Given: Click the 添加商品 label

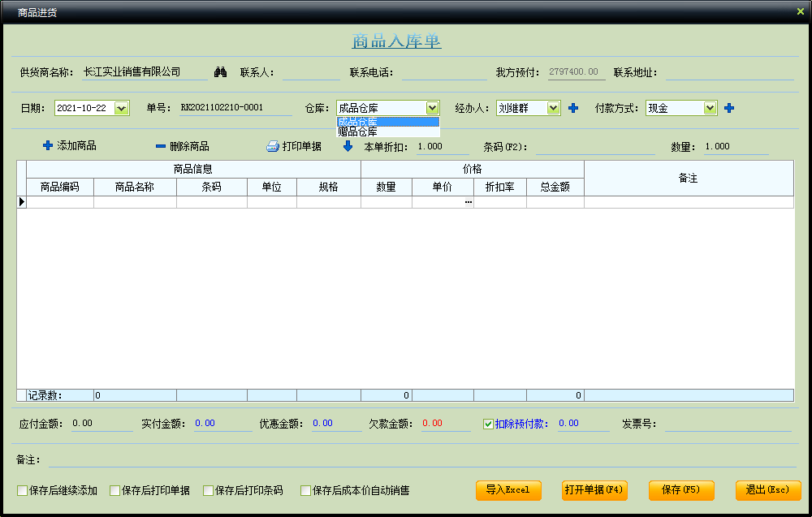Looking at the screenshot, I should [x=76, y=145].
